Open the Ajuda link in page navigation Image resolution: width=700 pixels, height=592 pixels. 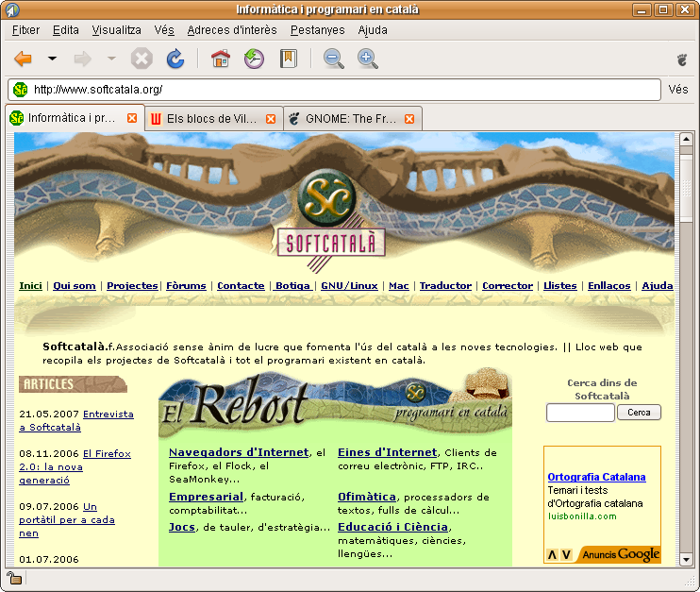click(x=658, y=285)
